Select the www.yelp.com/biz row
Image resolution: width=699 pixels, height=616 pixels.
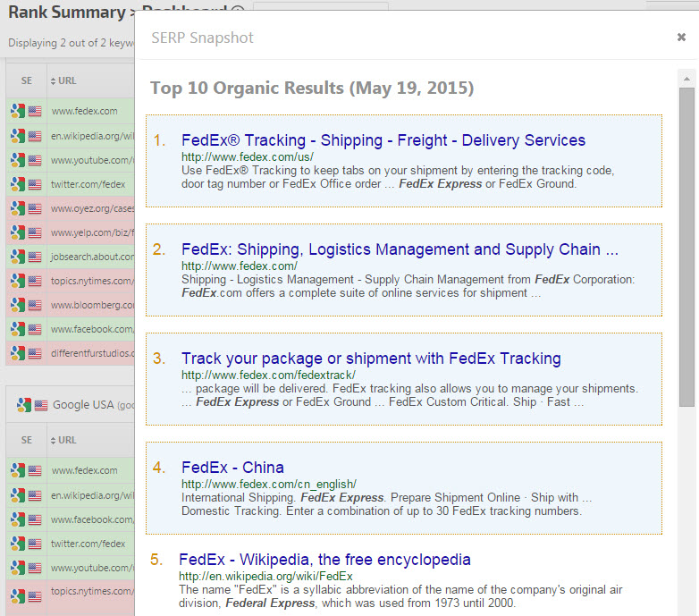92,232
